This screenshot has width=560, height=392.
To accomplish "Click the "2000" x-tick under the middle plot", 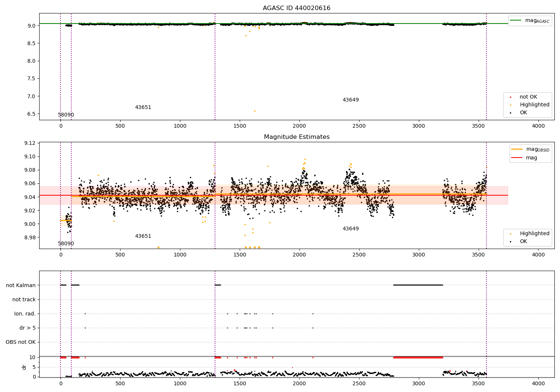I will 299,255.
